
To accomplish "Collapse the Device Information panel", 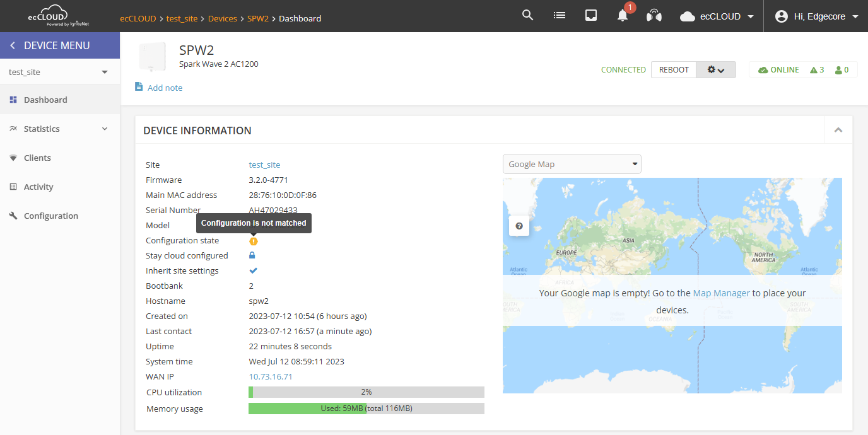I will [838, 130].
